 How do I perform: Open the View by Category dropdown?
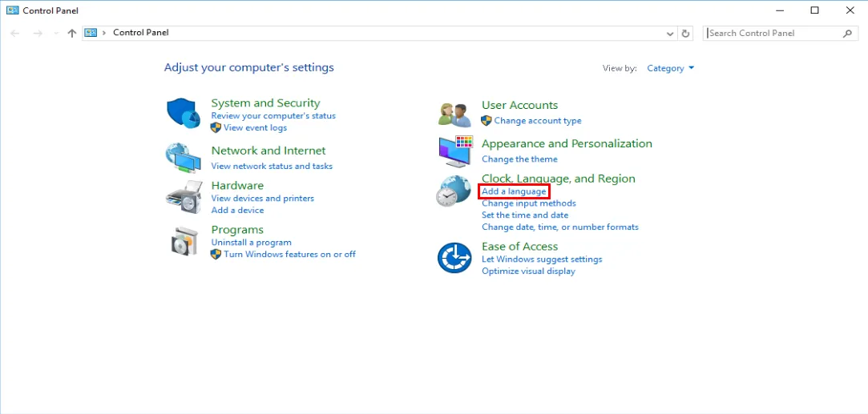pos(670,69)
